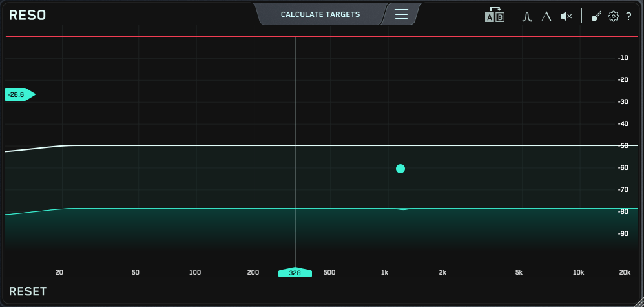Screen dimensions: 644x307
Task: Click the red ceiling line at top
Action: click(x=194, y=37)
